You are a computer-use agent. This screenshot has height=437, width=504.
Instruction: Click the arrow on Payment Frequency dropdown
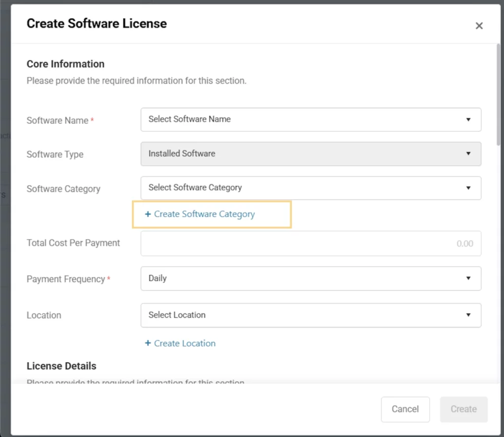pyautogui.click(x=468, y=279)
